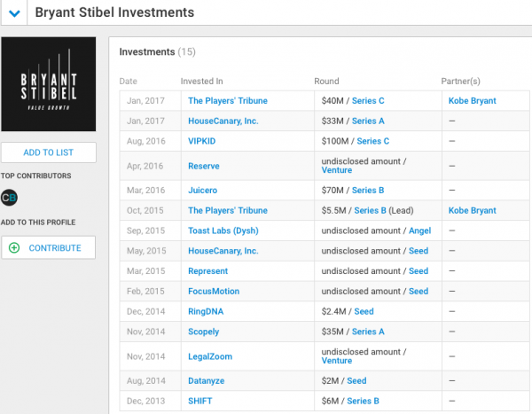Click the Angel round link
The height and width of the screenshot is (414, 532).
(x=419, y=230)
